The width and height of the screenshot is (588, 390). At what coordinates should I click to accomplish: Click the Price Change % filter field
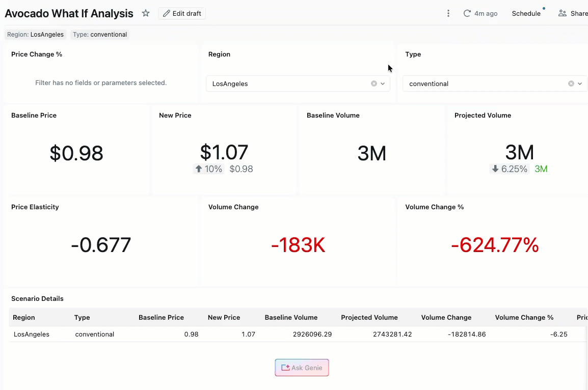pos(100,82)
